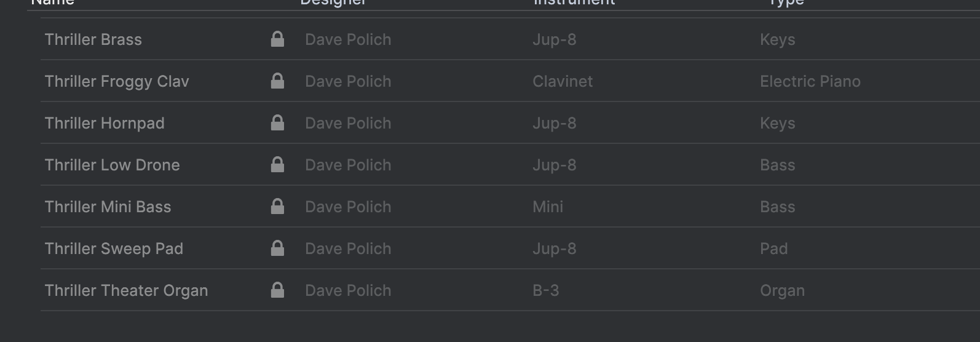This screenshot has height=342, width=980.
Task: Choose the Thriller Hornpad preset name
Action: pos(105,124)
